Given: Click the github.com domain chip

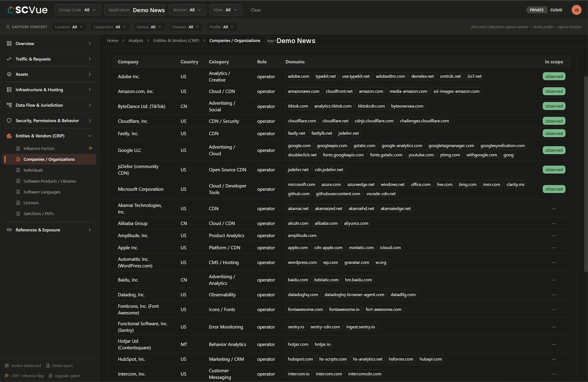Looking at the screenshot, I should 299,194.
